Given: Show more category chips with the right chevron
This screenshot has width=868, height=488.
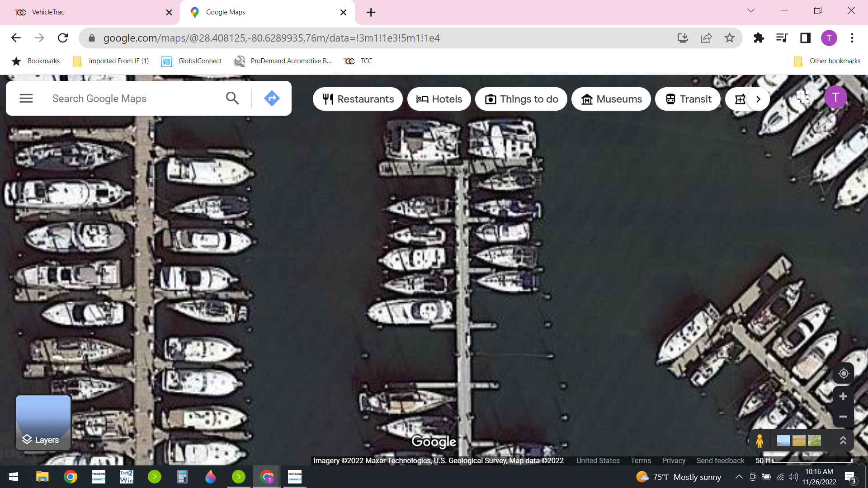Looking at the screenshot, I should pyautogui.click(x=758, y=99).
